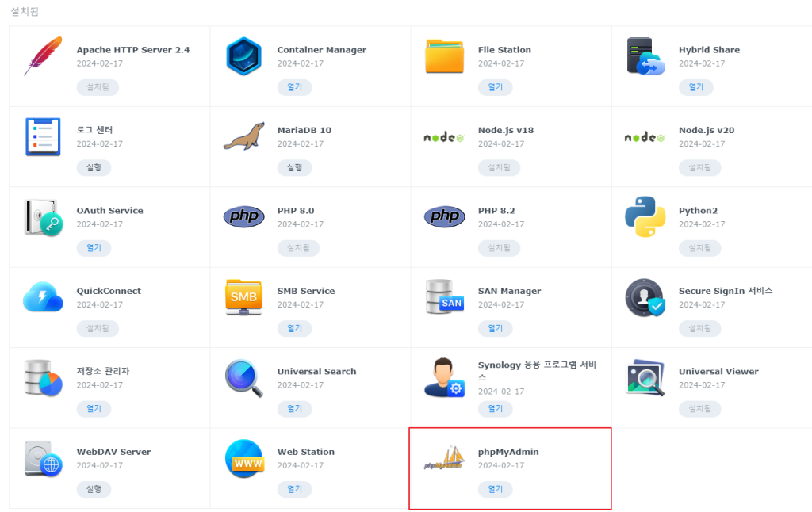The width and height of the screenshot is (812, 512).
Task: Select the "Hybrid Share" package name
Action: click(709, 50)
